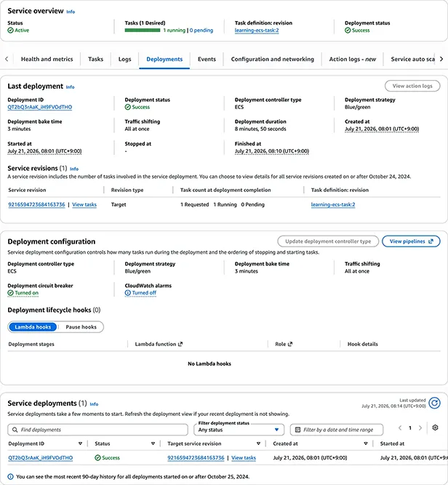The width and height of the screenshot is (448, 485).
Task: Click the Lambda function external link icon
Action: tap(180, 344)
